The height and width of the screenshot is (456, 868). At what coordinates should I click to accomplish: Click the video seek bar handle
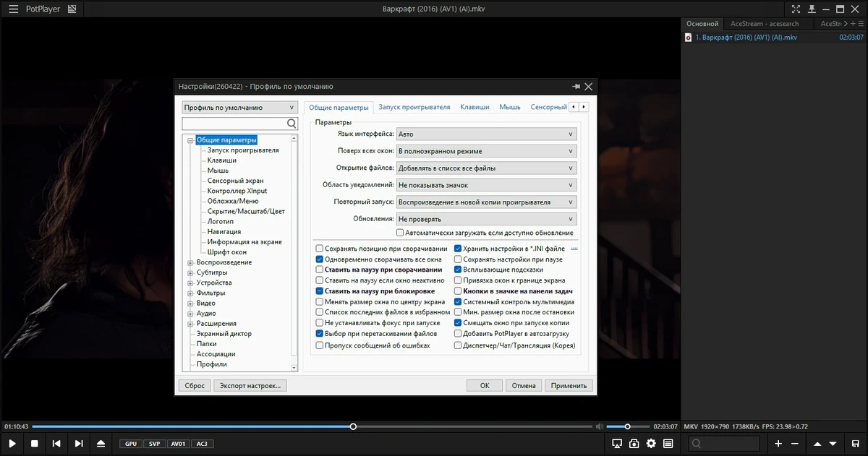[x=353, y=426]
